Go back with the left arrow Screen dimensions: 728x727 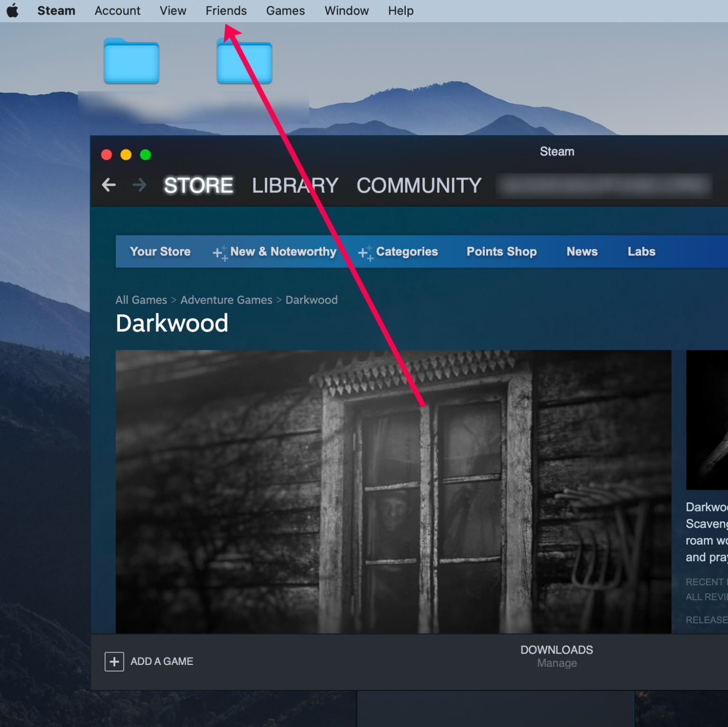[109, 185]
